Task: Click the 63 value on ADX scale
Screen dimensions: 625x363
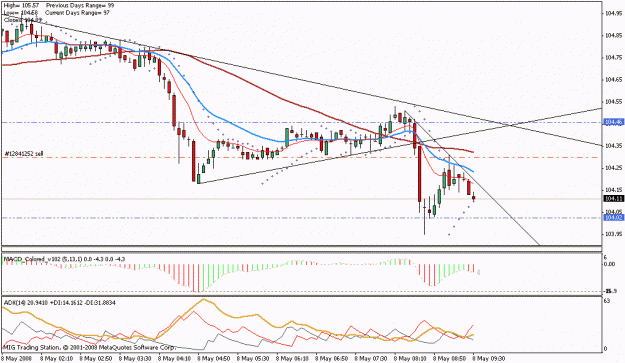Action: pyautogui.click(x=607, y=301)
